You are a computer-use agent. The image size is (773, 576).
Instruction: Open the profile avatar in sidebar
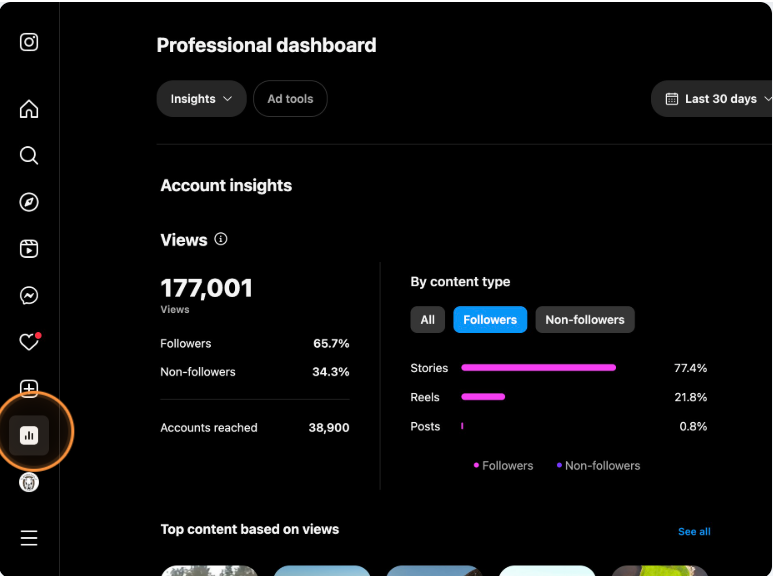(x=29, y=482)
